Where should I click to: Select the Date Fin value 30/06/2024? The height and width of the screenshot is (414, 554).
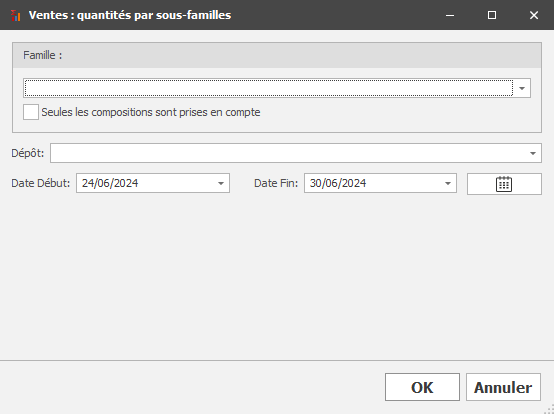(338, 183)
